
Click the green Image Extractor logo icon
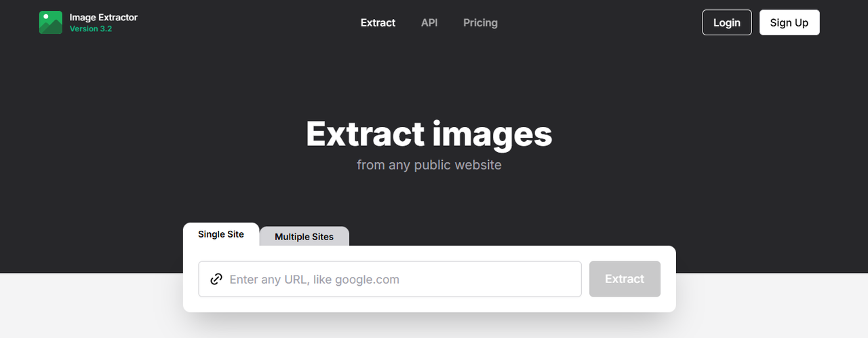point(50,22)
